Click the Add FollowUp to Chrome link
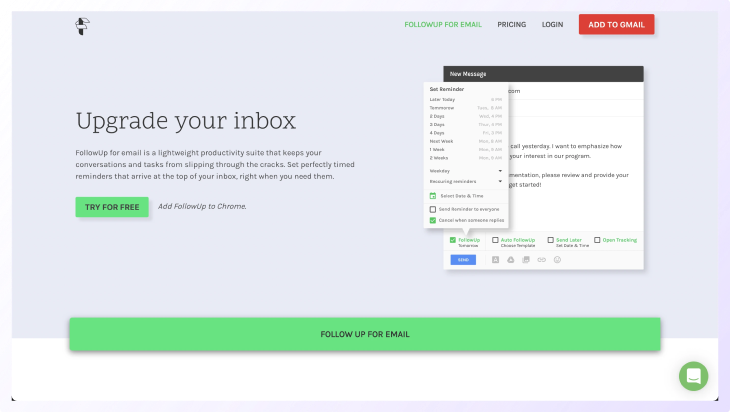This screenshot has height=412, width=730. click(x=202, y=207)
